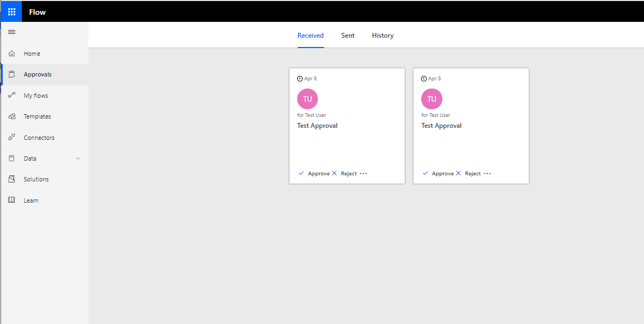Open Solutions in the sidebar
The width and height of the screenshot is (644, 324).
tap(44, 179)
